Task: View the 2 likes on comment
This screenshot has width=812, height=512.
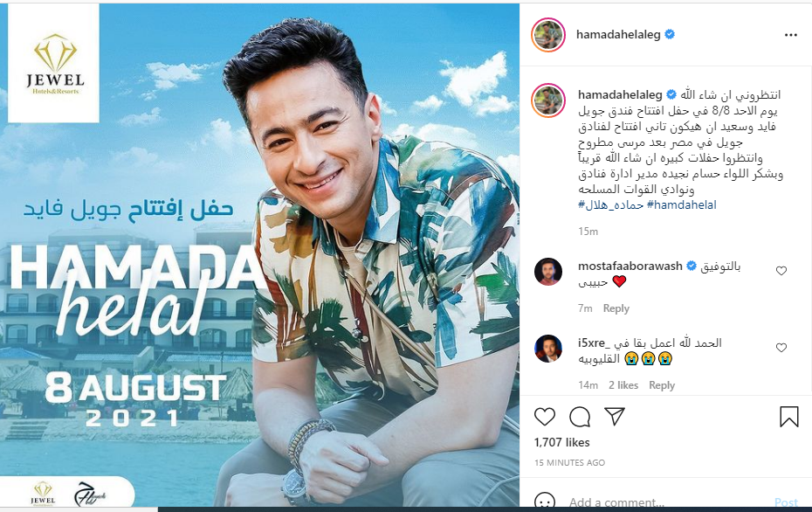Action: [623, 385]
